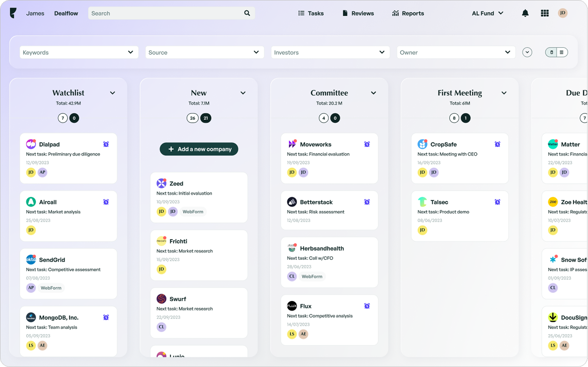The image size is (588, 367).
Task: Open the JD profile avatar menu
Action: 563,13
